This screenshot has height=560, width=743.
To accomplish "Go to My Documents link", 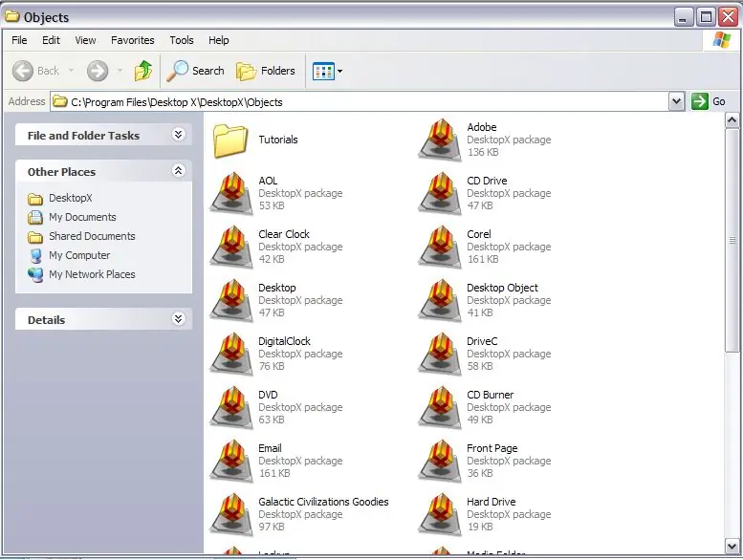I will point(82,217).
